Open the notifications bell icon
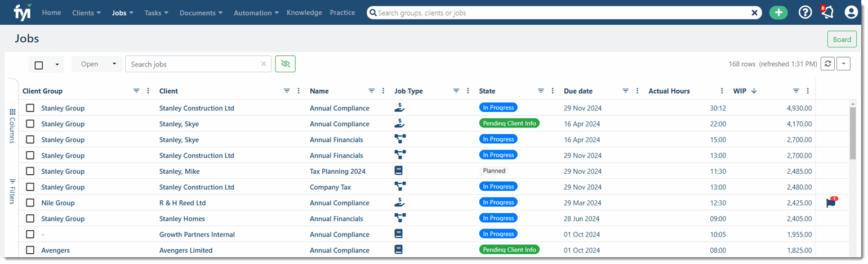This screenshot has height=264, width=868. click(827, 12)
